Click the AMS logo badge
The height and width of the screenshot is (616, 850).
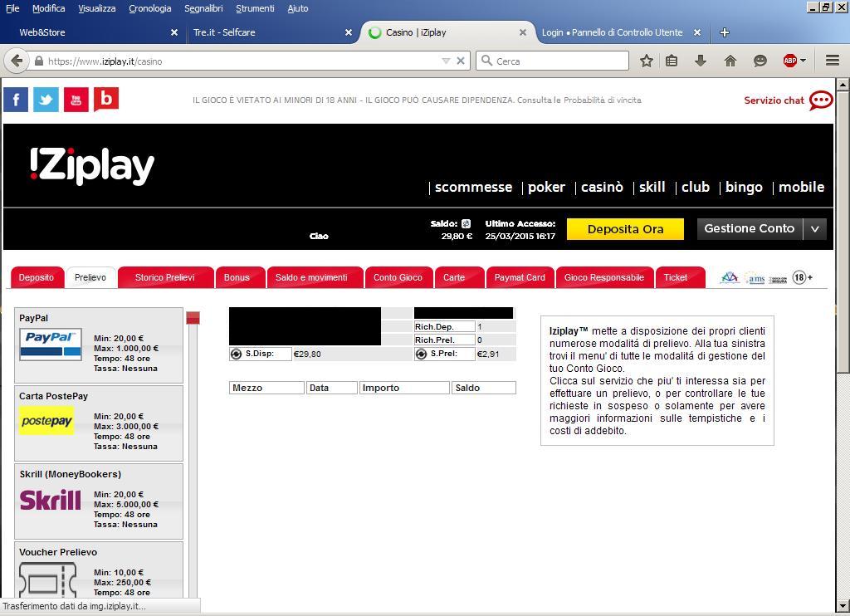pos(755,278)
